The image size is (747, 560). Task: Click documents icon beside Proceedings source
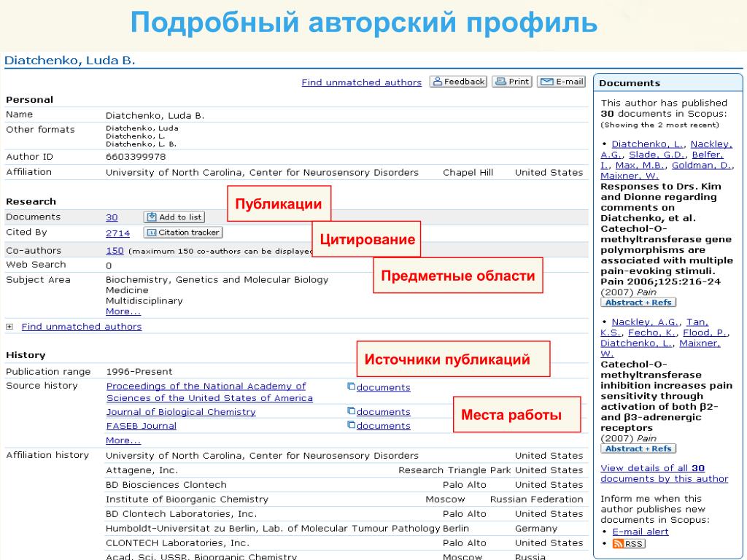tap(351, 386)
